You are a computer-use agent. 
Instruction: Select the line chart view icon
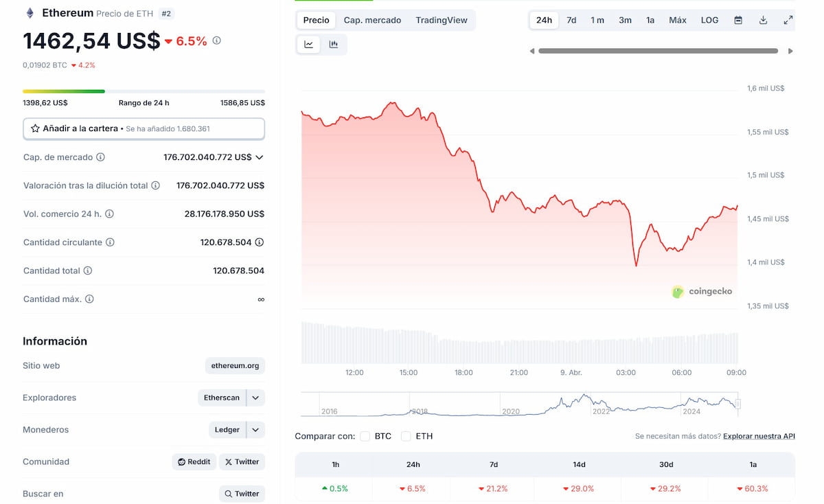coord(308,43)
